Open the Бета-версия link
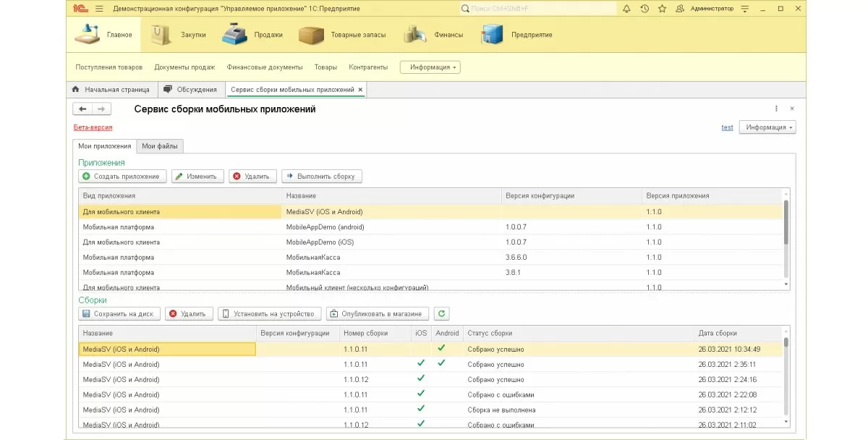This screenshot has height=440, width=868. click(93, 127)
